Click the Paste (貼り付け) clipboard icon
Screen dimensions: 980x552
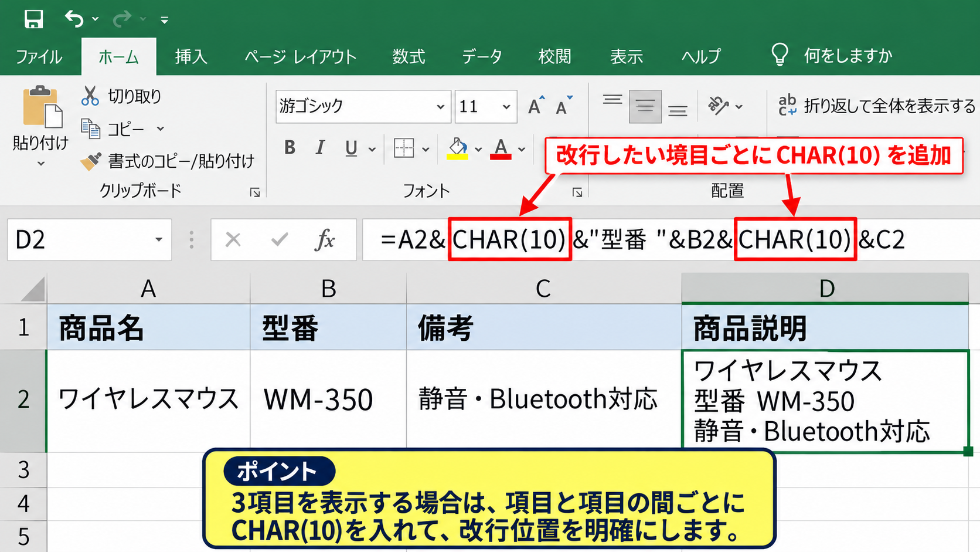(x=42, y=107)
